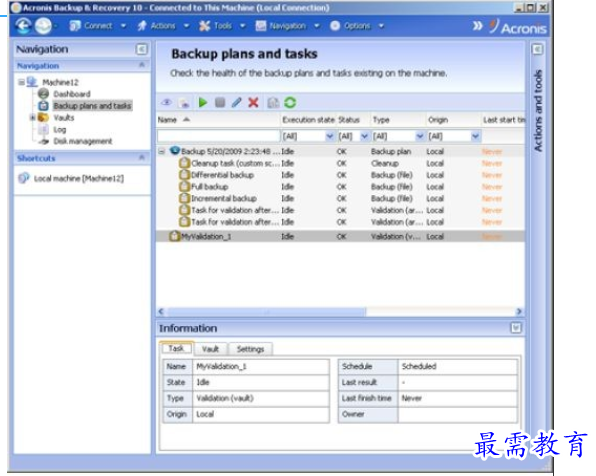Select the Backup 5/20/2009 2:23:48 plan row

pos(341,151)
